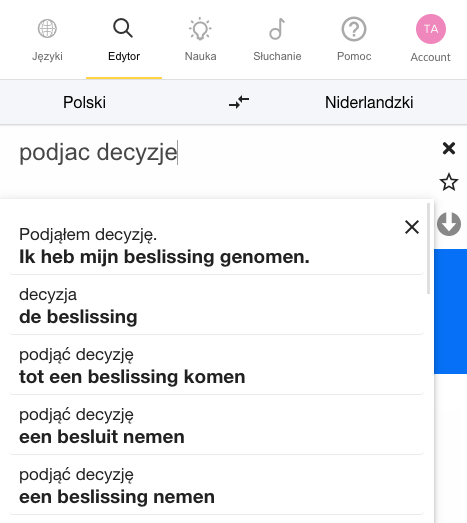Click the suggestions list scrollbar
The width and height of the screenshot is (467, 523).
click(428, 248)
